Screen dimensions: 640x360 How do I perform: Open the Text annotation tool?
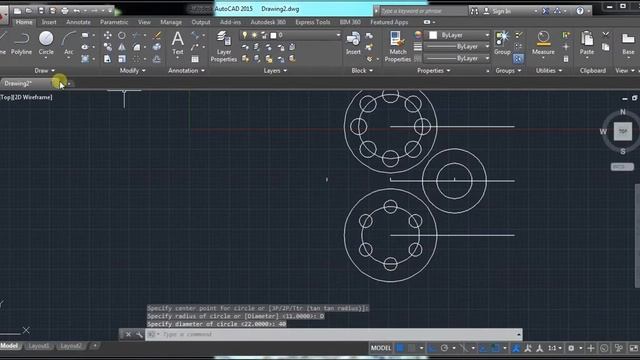click(x=178, y=43)
